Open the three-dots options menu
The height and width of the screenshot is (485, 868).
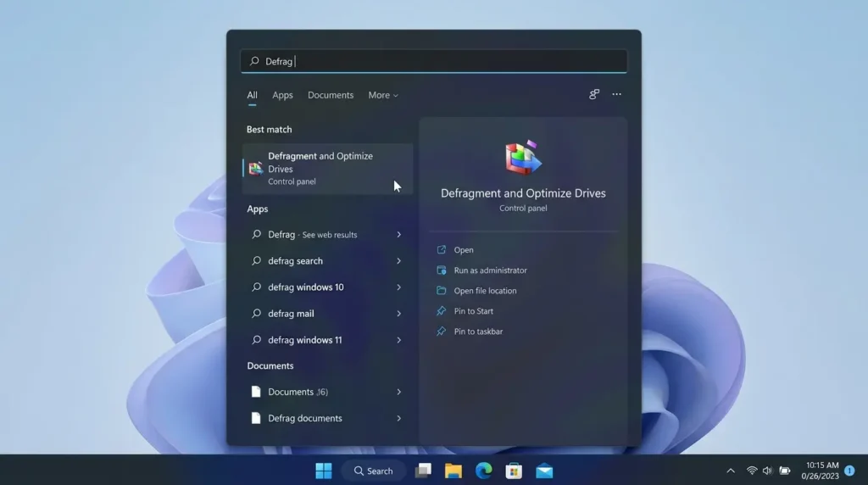pos(617,95)
